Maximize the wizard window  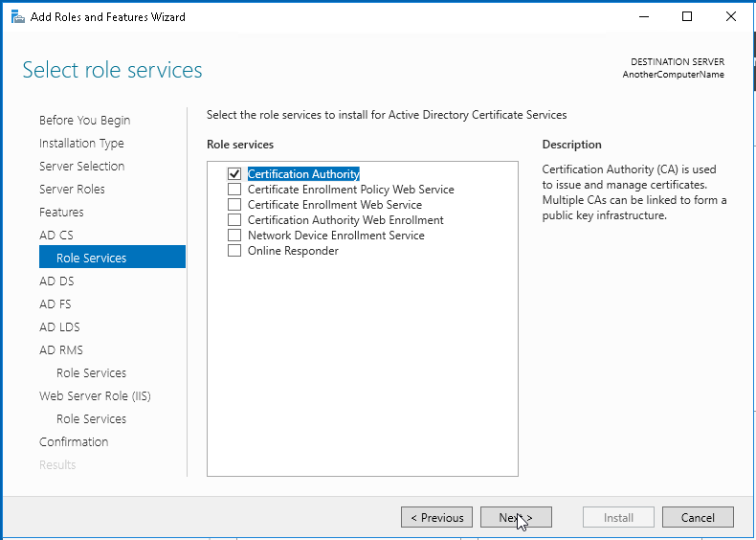687,16
